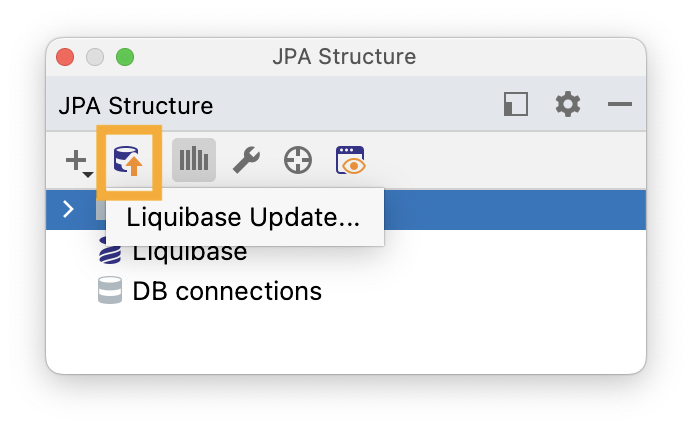Click the gray minimize window button

coord(95,57)
